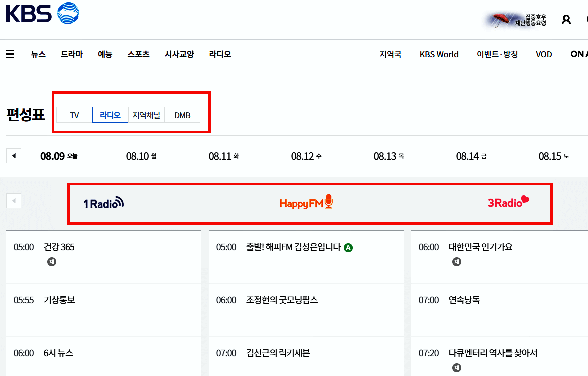
Task: Select the date 08.13 목
Action: click(x=388, y=156)
